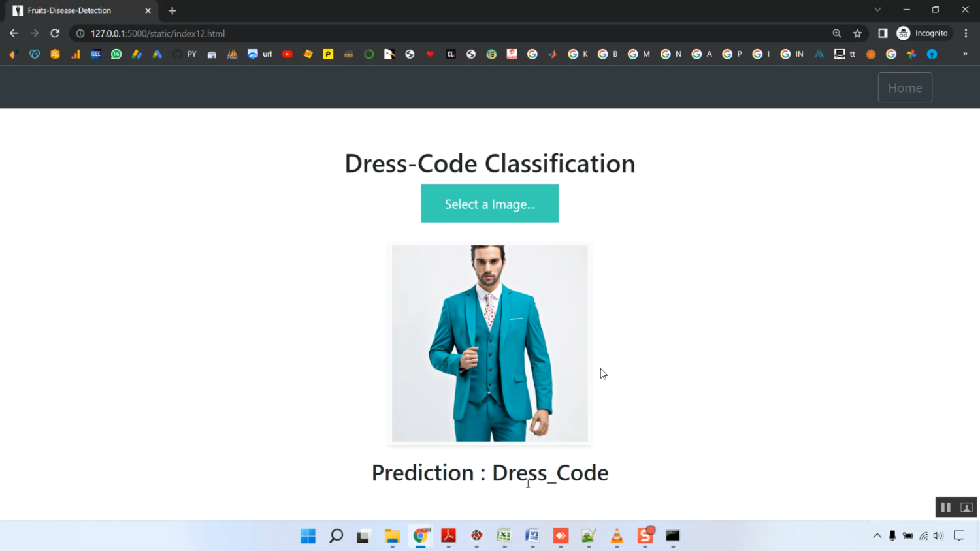Open Chrome's three-dot menu
Image resolution: width=980 pixels, height=551 pixels.
tap(966, 33)
